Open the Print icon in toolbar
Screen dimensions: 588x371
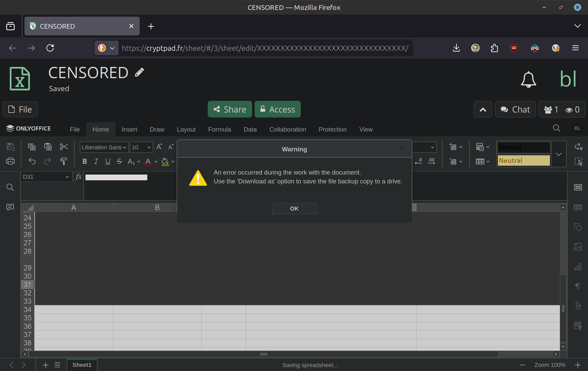10,161
